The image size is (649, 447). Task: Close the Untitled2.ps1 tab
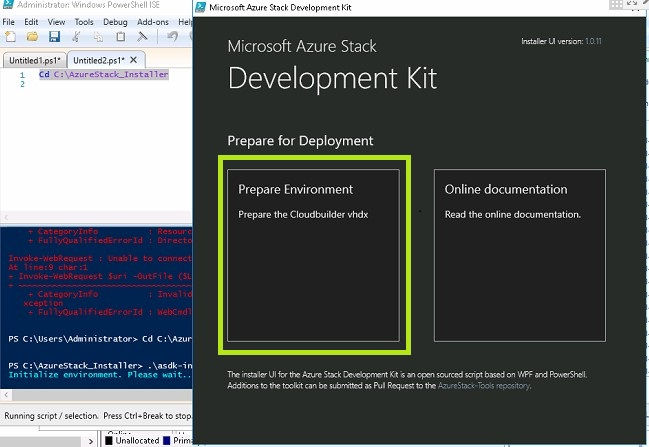pos(133,60)
